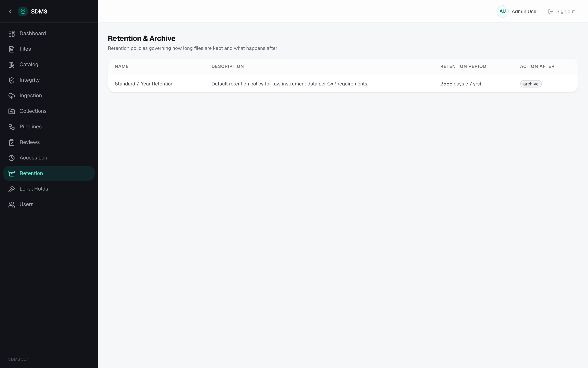The height and width of the screenshot is (368, 588).
Task: Click the Collections folder icon
Action: pyautogui.click(x=12, y=111)
